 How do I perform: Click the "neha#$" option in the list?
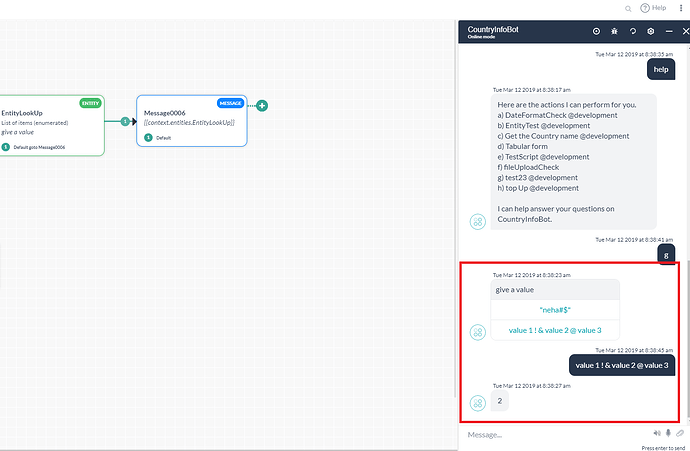554,310
